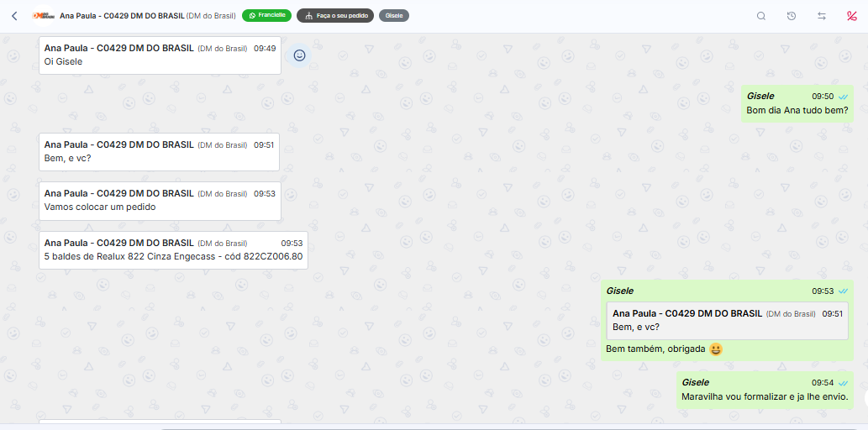This screenshot has width=868, height=430.
Task: Open the Faça o seu pedido tag
Action: [x=335, y=15]
